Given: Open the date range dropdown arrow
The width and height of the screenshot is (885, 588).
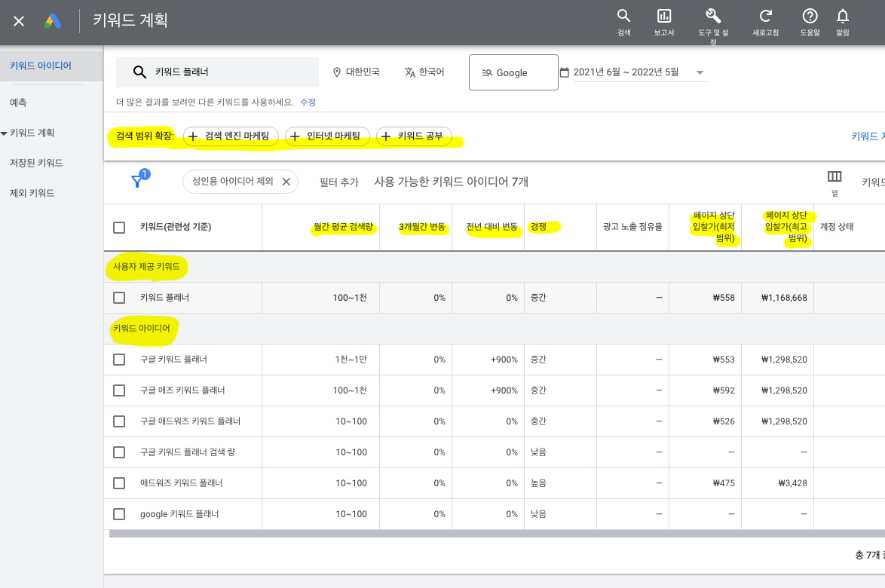Looking at the screenshot, I should (x=700, y=72).
